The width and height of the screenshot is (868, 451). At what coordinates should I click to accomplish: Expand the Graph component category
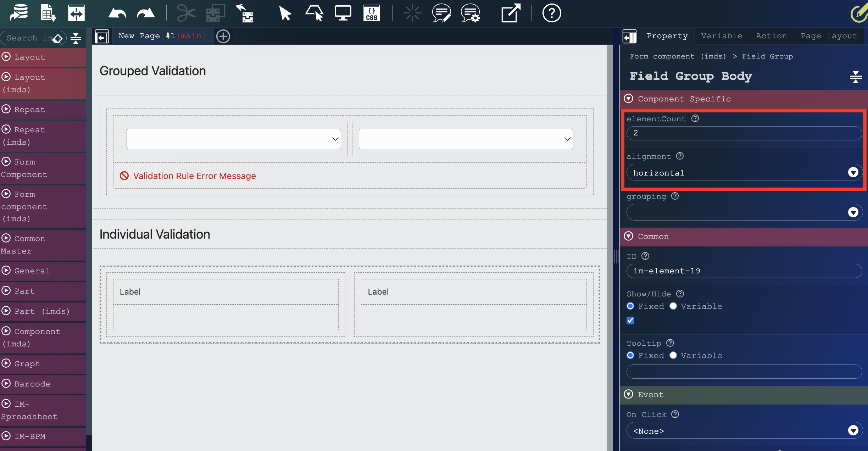pyautogui.click(x=27, y=364)
